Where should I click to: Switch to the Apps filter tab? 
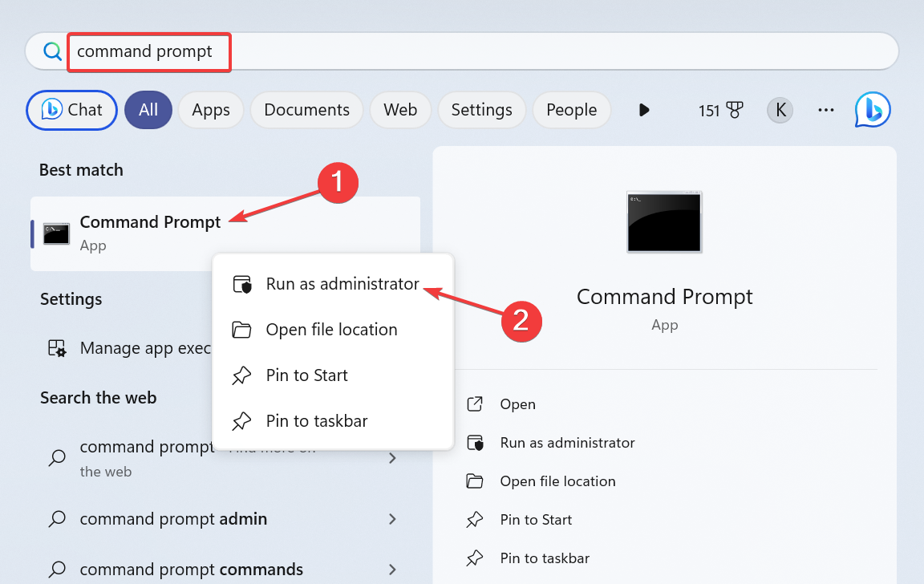coord(211,110)
